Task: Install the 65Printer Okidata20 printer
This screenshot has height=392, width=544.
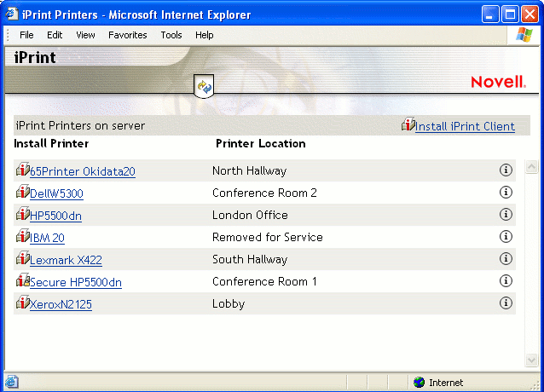Action: (82, 171)
